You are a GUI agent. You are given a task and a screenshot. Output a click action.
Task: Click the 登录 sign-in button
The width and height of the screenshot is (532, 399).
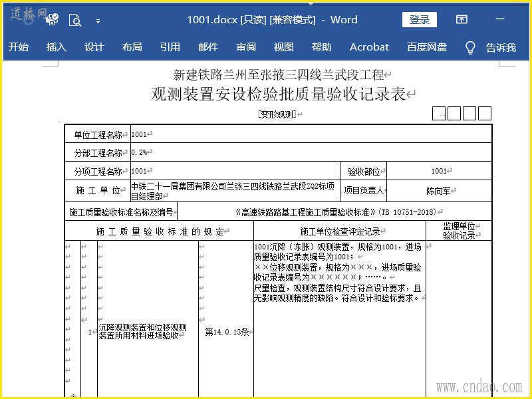click(x=420, y=20)
